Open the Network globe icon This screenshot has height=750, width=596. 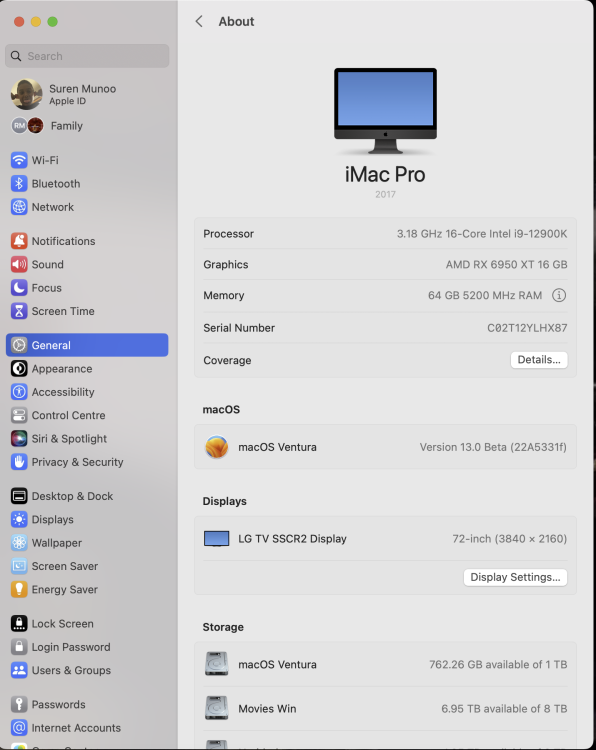coord(19,207)
